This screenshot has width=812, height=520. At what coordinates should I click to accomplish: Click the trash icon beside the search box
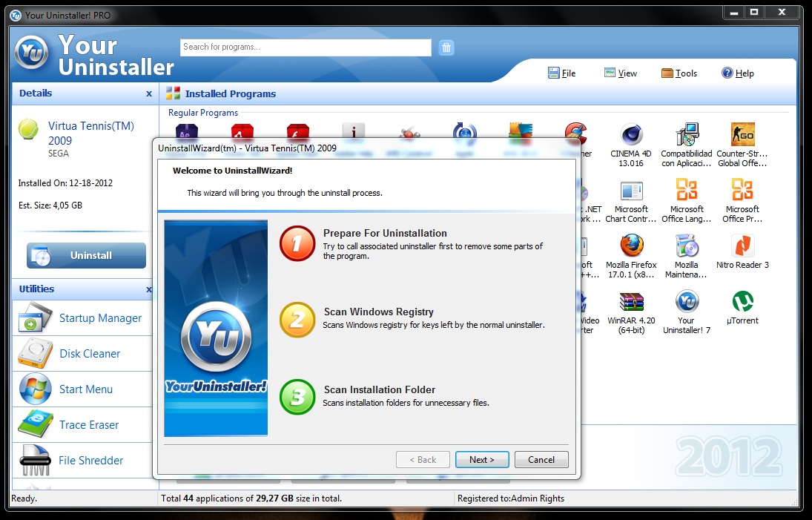coord(446,47)
